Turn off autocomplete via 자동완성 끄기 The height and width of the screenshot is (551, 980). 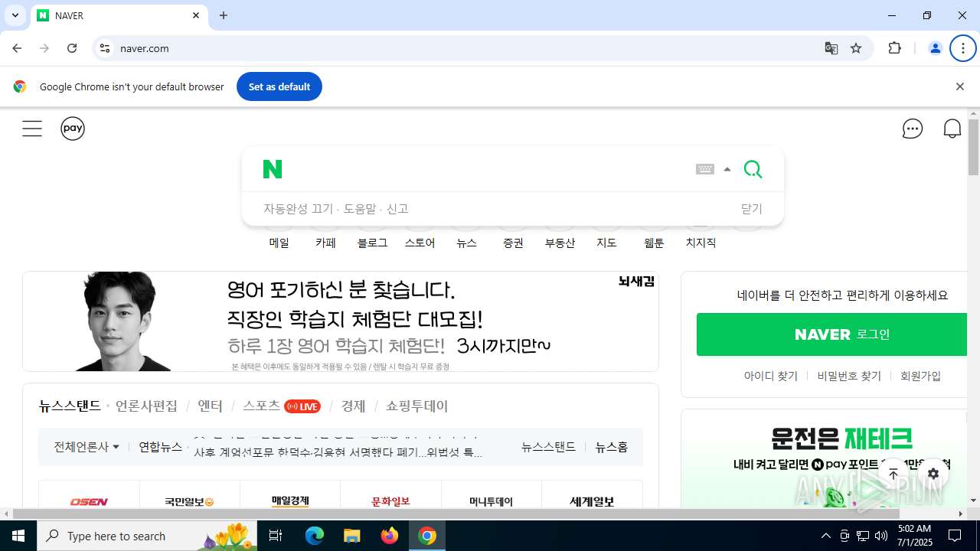298,209
